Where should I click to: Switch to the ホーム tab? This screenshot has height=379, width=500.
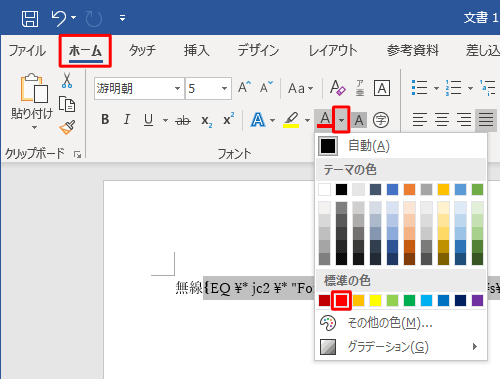pyautogui.click(x=85, y=51)
